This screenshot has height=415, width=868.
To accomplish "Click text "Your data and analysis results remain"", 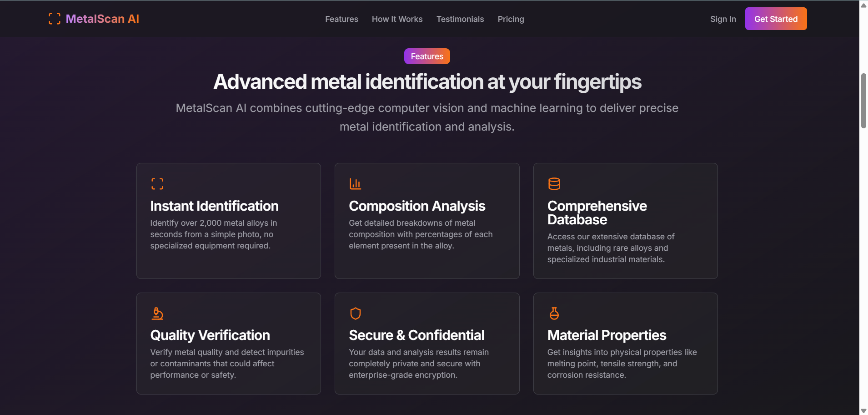I will [419, 364].
